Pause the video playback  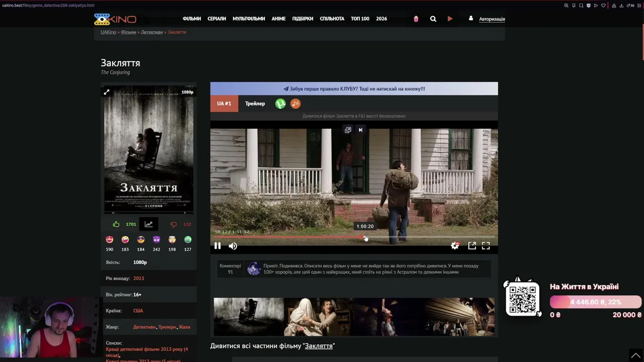pyautogui.click(x=217, y=246)
